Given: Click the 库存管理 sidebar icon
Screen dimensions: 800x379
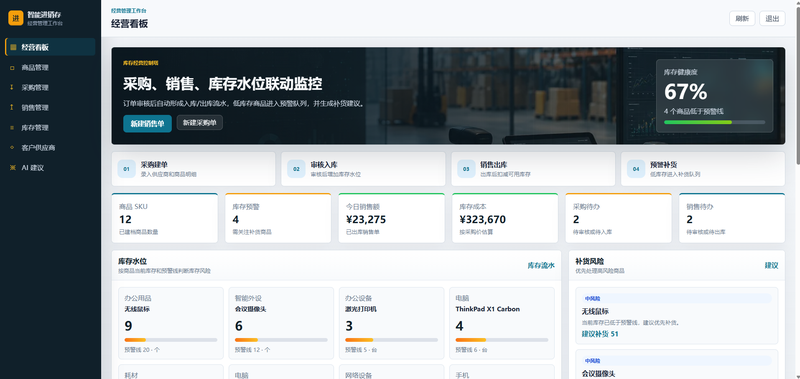Looking at the screenshot, I should (x=13, y=128).
